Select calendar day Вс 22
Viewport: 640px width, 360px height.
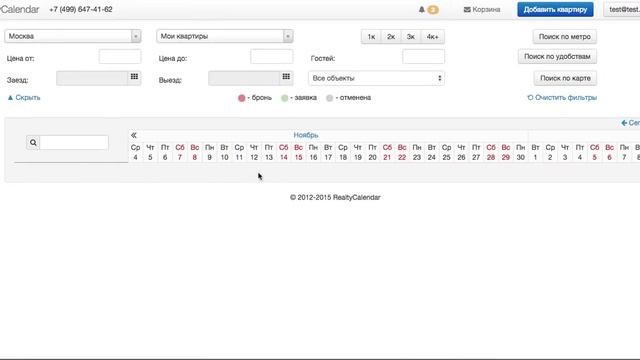(402, 152)
